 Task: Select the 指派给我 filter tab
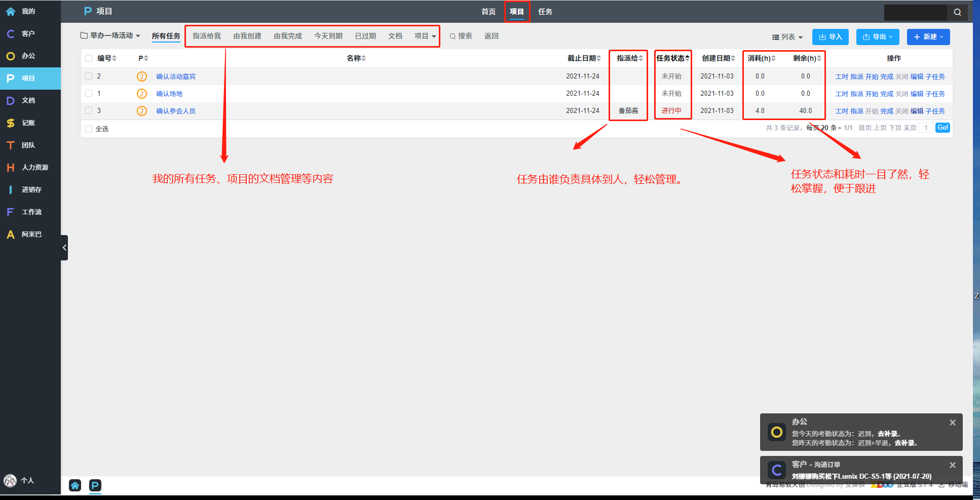[207, 36]
